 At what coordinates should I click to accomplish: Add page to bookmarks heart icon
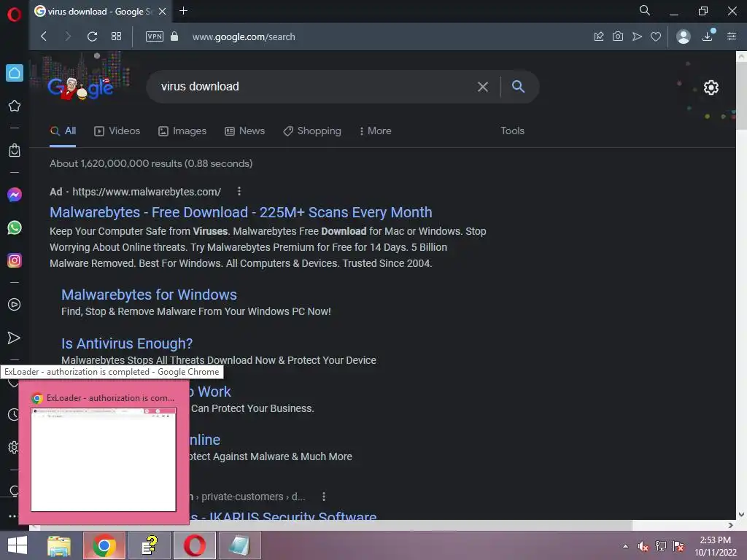(x=656, y=36)
